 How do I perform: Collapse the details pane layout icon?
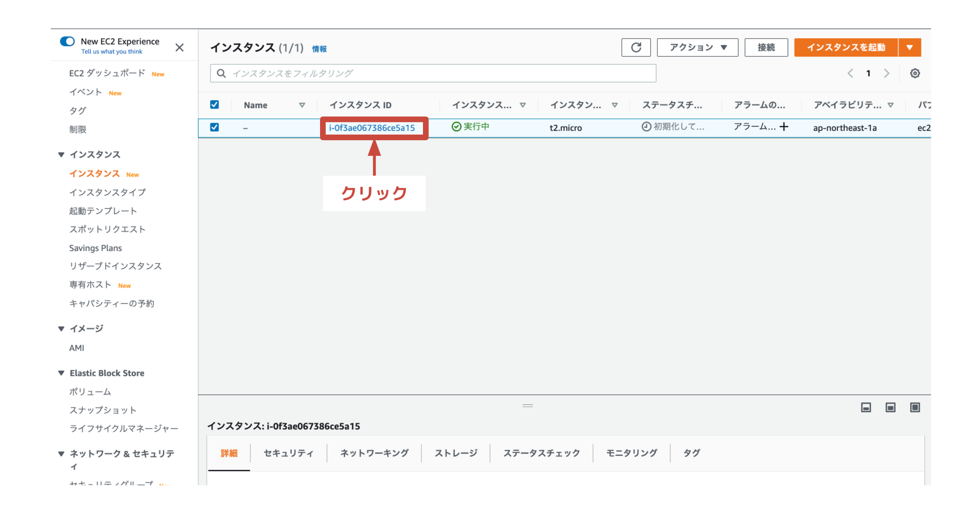pyautogui.click(x=866, y=407)
